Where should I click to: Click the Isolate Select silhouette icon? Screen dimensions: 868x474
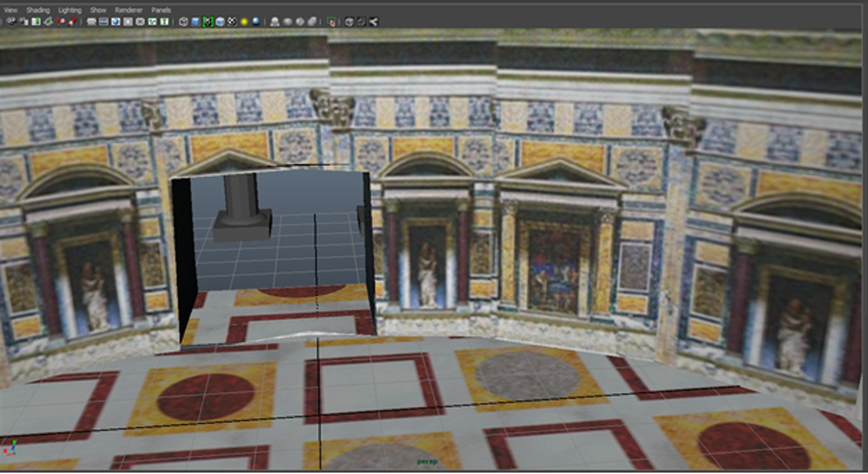(274, 22)
